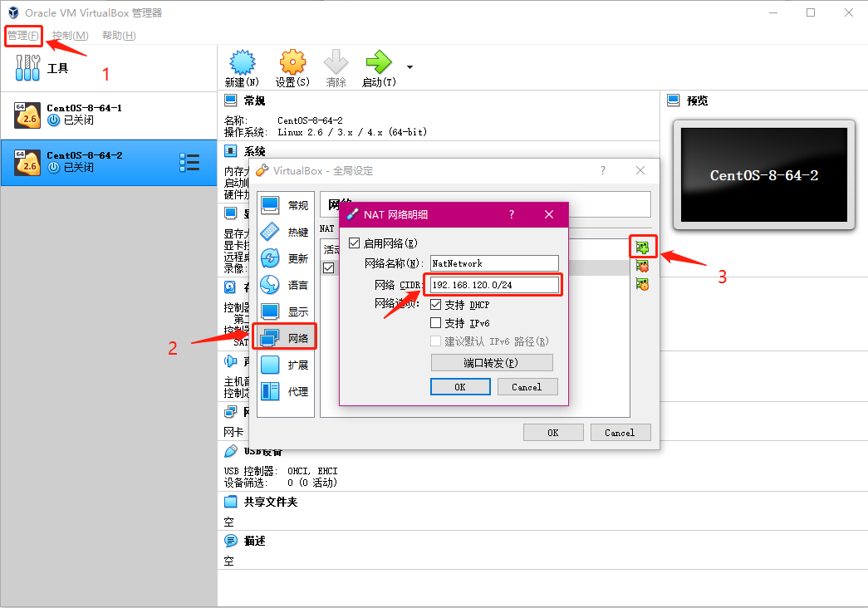
Task: Select 显示 in global settings sidebar
Action: (x=285, y=311)
